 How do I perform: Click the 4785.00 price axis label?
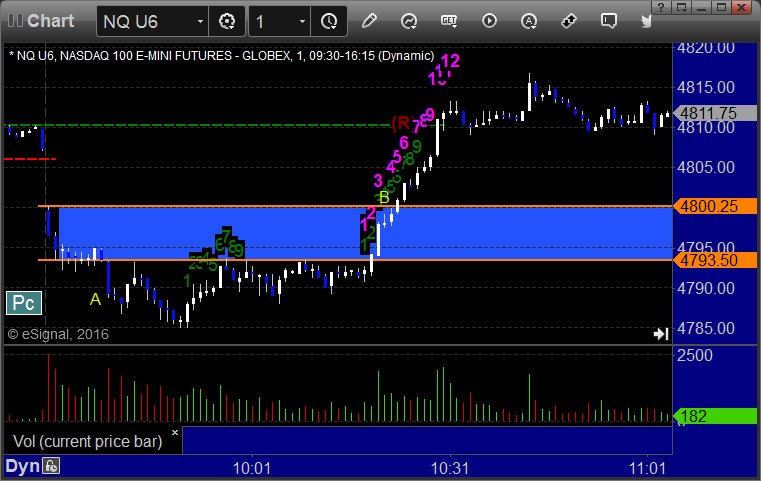pyautogui.click(x=706, y=328)
